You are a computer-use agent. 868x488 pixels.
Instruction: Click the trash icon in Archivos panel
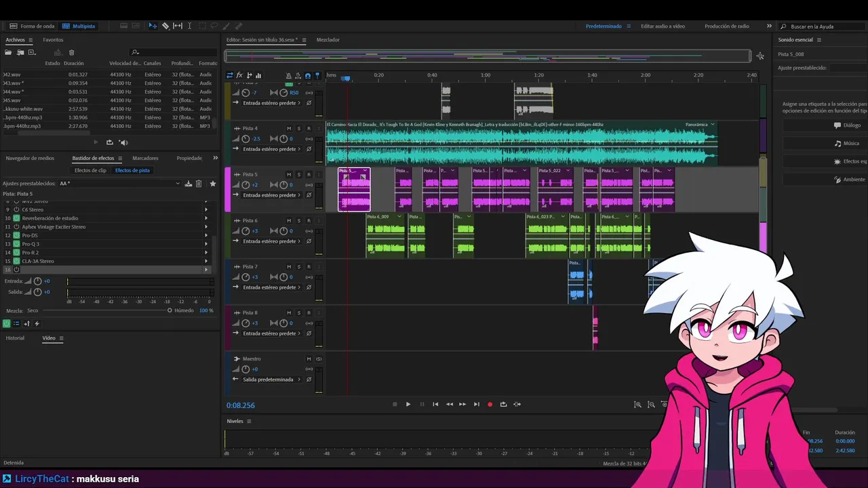(x=71, y=52)
